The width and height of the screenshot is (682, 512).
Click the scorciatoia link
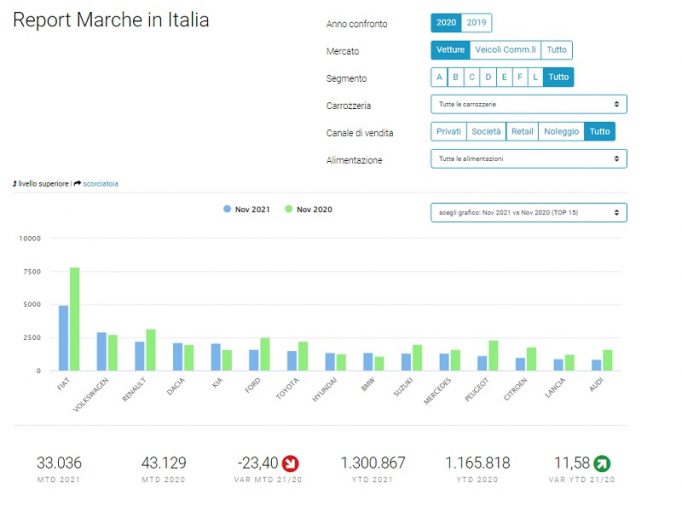point(100,184)
